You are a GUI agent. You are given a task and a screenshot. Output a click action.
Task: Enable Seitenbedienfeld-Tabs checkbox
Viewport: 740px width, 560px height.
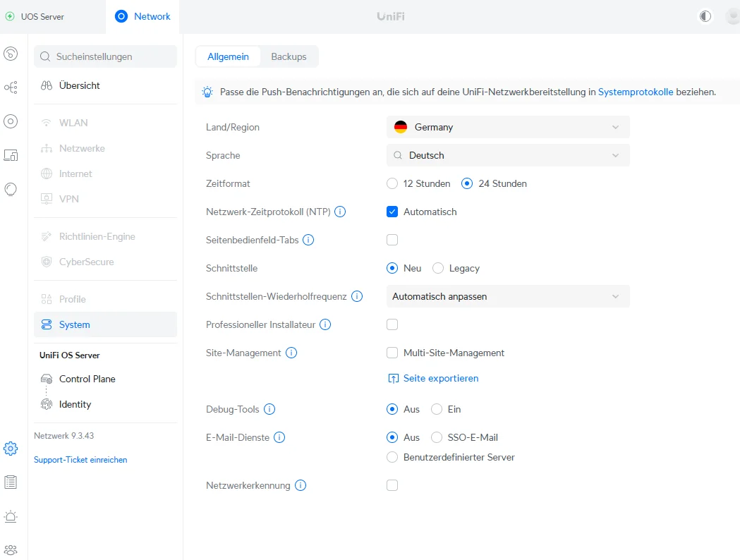pos(392,240)
